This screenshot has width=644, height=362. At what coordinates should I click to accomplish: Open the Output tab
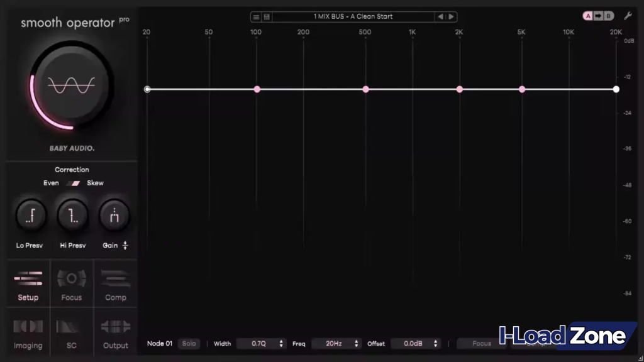[116, 332]
